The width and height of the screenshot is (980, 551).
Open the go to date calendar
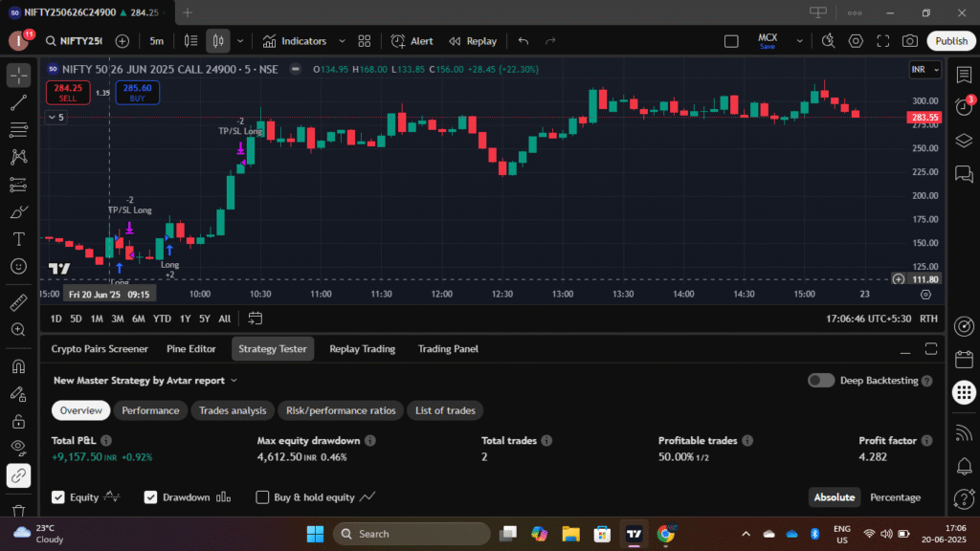[255, 319]
